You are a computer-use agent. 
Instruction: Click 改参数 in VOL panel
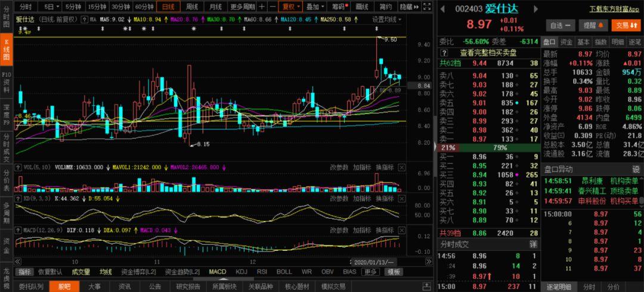[339, 167]
